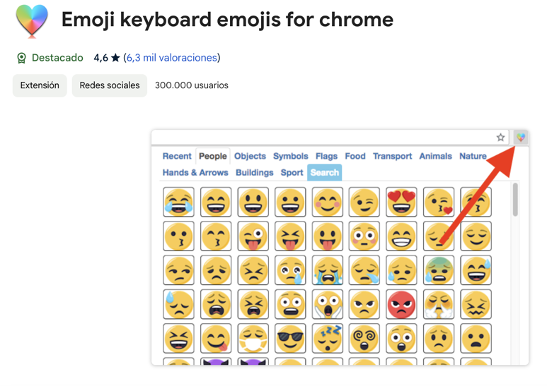Select the sleepy snot bubble emoji
548x386 pixels.
point(365,270)
